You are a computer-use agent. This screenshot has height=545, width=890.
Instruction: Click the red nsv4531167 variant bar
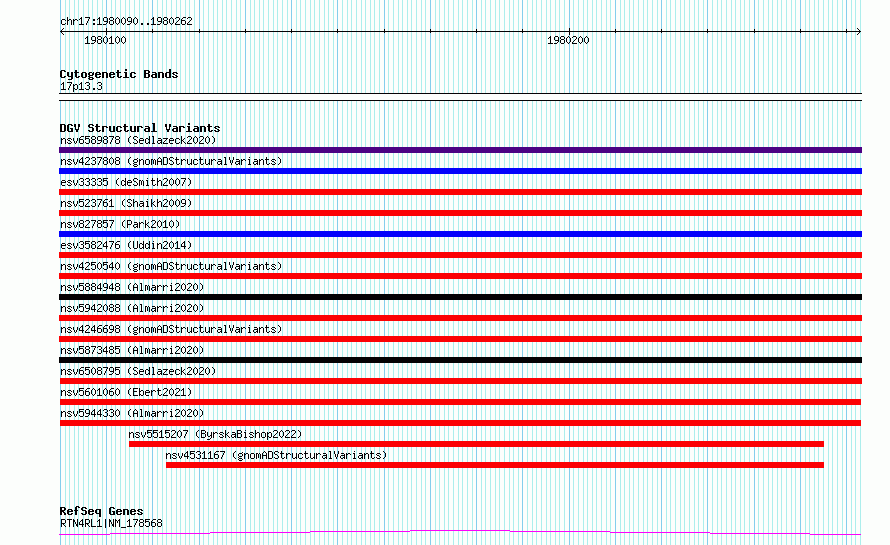click(x=495, y=465)
